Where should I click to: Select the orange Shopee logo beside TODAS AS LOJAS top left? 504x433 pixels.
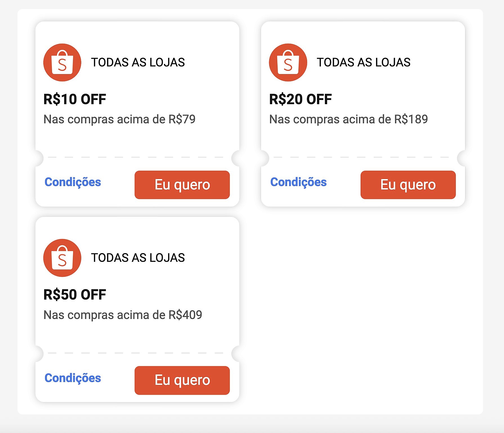click(62, 63)
